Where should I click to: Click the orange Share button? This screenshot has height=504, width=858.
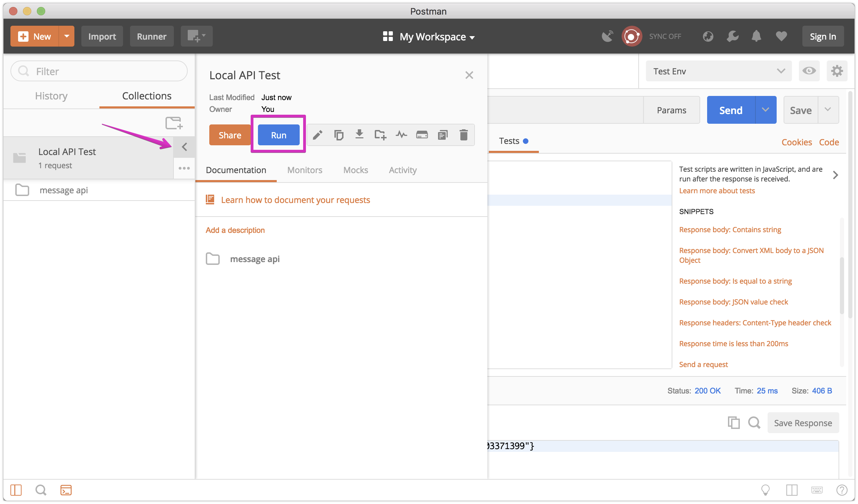tap(230, 135)
